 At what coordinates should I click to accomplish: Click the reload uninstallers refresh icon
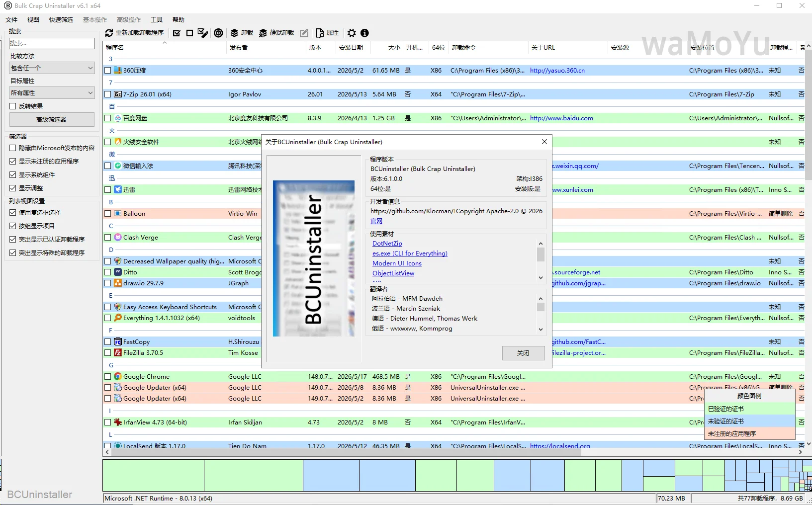click(109, 33)
